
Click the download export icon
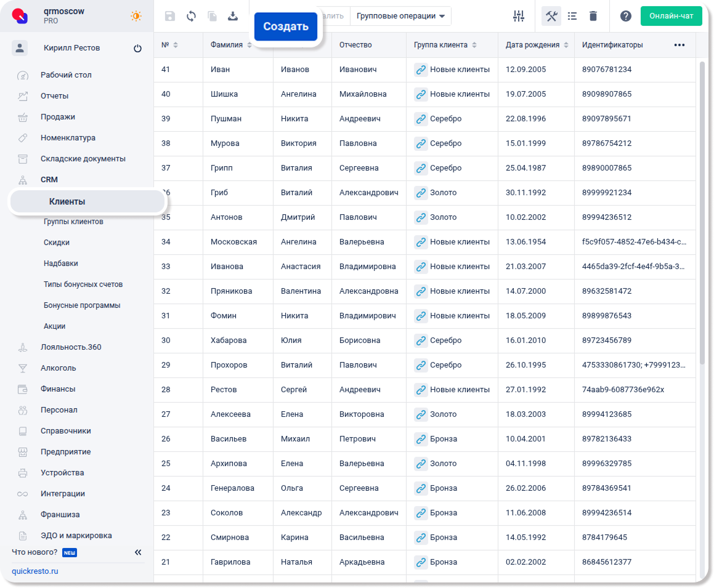tap(233, 17)
